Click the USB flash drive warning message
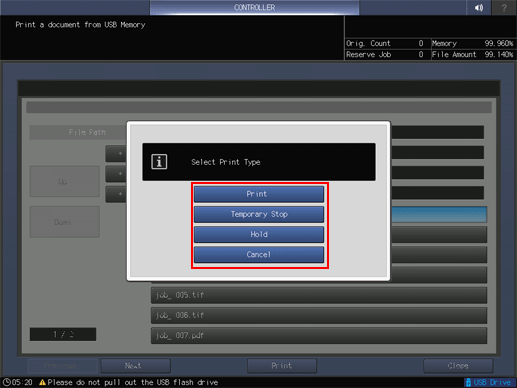Screen dimensions: 517x388 [133, 382]
